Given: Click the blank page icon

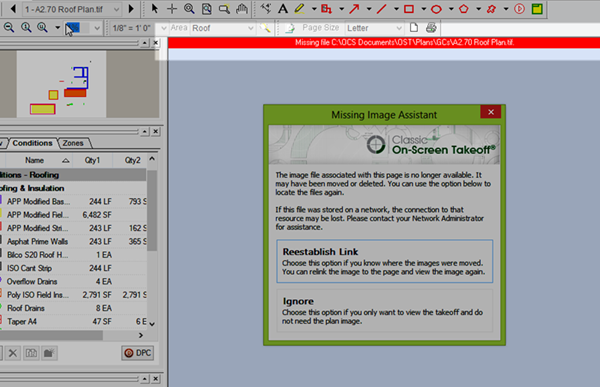Looking at the screenshot, I should point(414,28).
